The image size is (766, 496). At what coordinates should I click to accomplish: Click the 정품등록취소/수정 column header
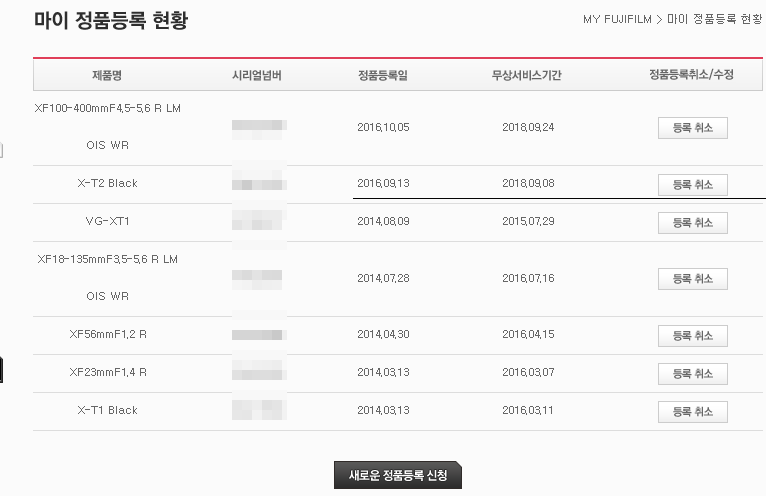tap(691, 75)
